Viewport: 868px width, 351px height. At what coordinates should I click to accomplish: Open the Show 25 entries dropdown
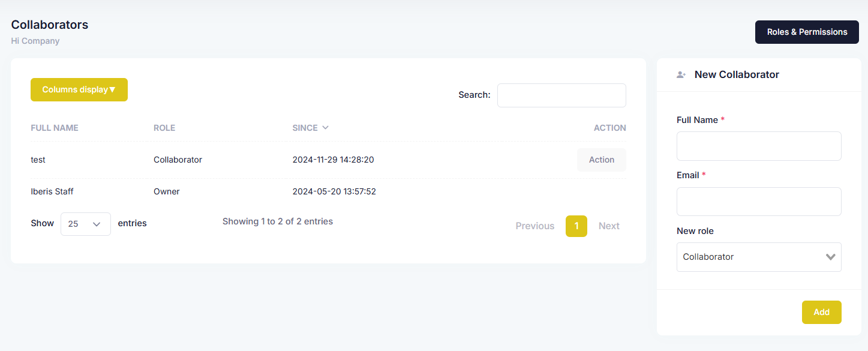(86, 224)
